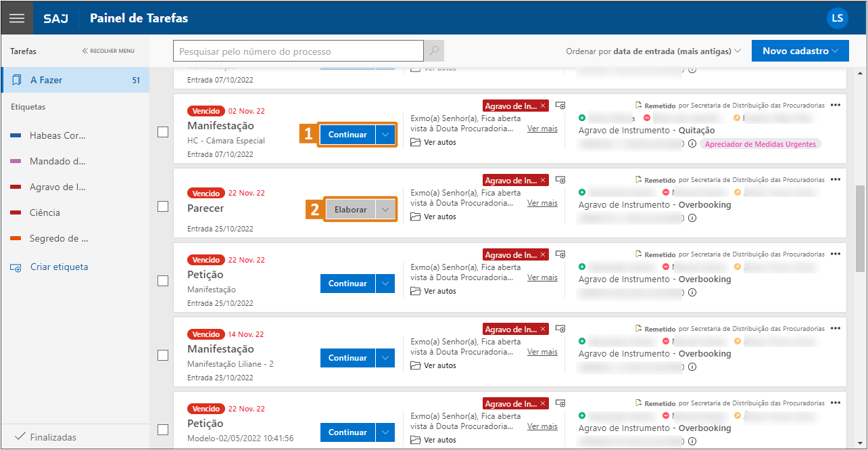The width and height of the screenshot is (868, 450).
Task: Expand the Elaborar button dropdown arrow
Action: [x=385, y=210]
